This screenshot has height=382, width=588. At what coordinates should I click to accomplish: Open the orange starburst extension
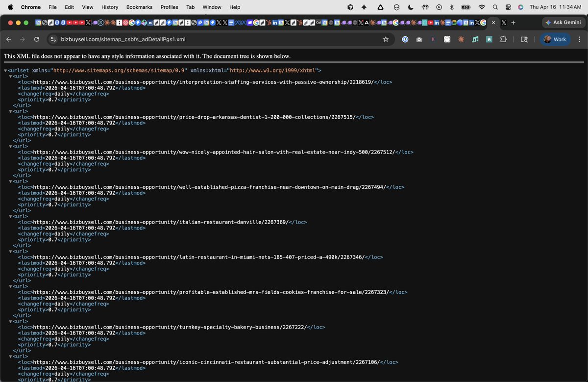pyautogui.click(x=461, y=39)
